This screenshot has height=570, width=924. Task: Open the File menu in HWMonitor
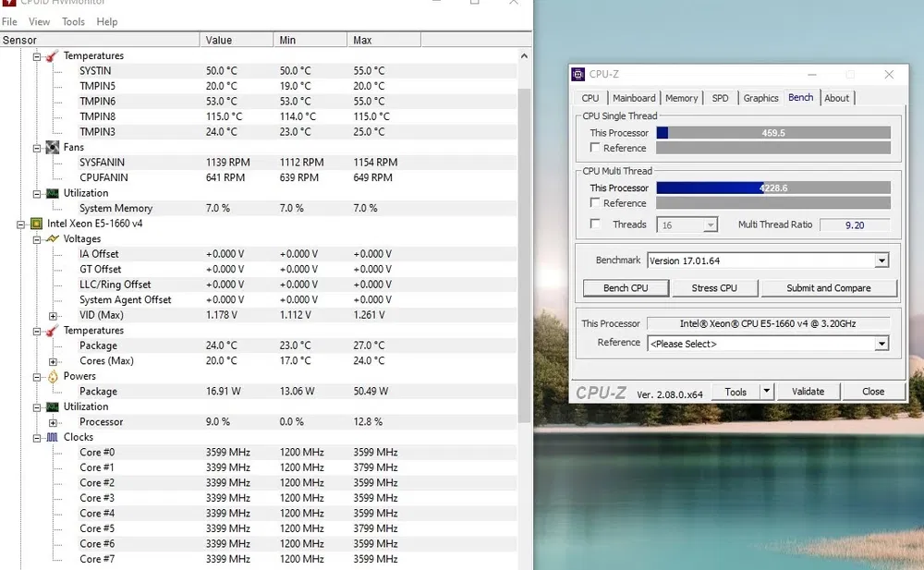[9, 22]
